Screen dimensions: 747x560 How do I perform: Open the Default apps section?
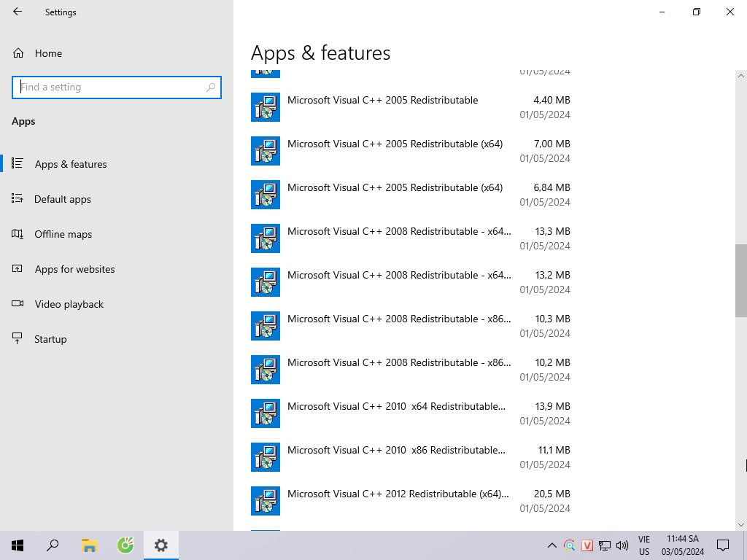click(x=63, y=199)
